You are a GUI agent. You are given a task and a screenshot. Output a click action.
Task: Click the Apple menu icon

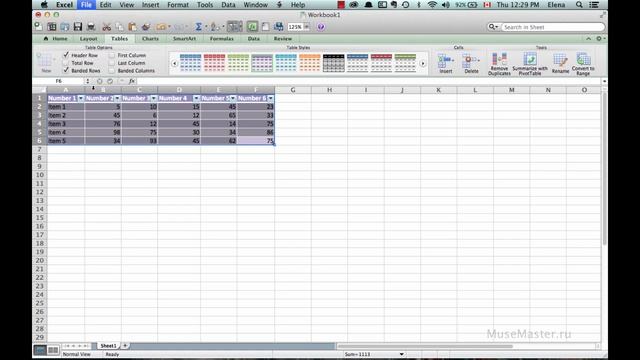pos(44,5)
